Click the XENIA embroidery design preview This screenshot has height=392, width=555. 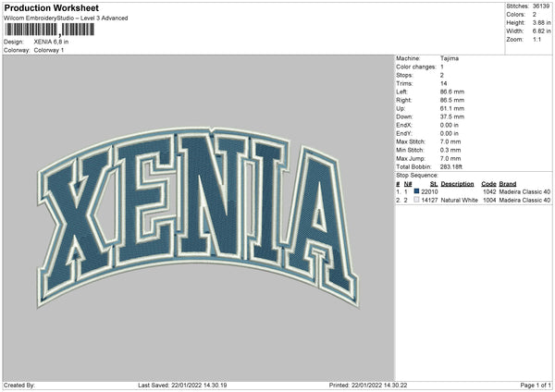tap(198, 216)
